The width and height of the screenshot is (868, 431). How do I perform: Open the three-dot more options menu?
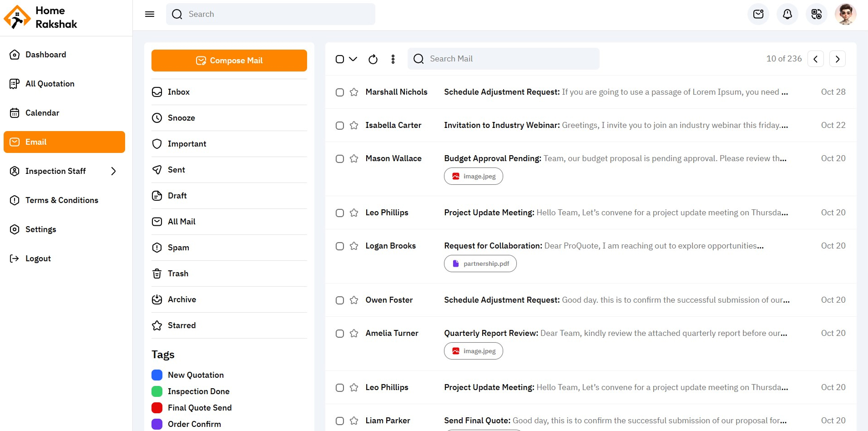(x=393, y=59)
